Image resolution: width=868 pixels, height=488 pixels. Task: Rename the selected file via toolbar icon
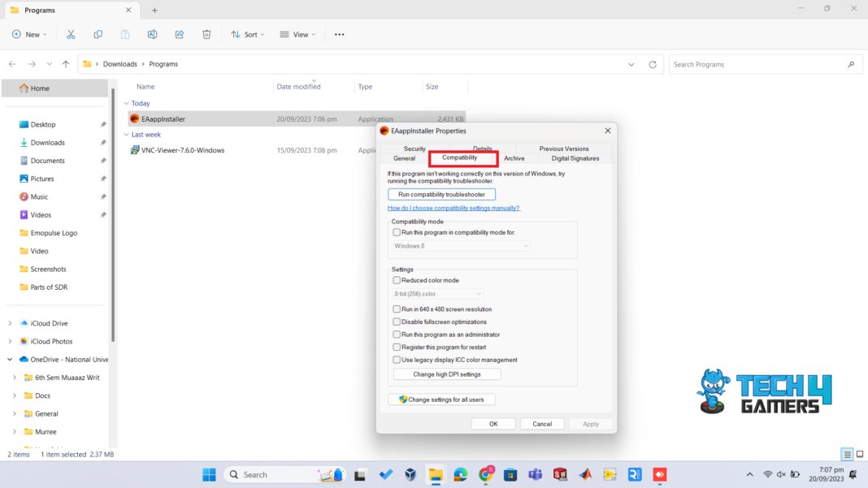point(153,34)
